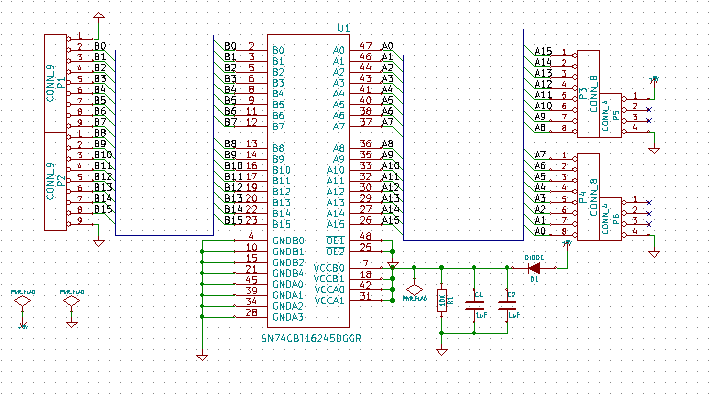
Task: Click the A10 net label right of U1 pin 33
Action: pyautogui.click(x=391, y=165)
